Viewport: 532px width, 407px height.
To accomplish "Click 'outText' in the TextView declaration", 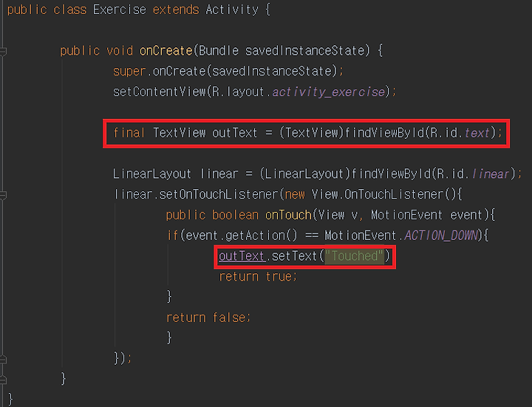I will (x=235, y=133).
